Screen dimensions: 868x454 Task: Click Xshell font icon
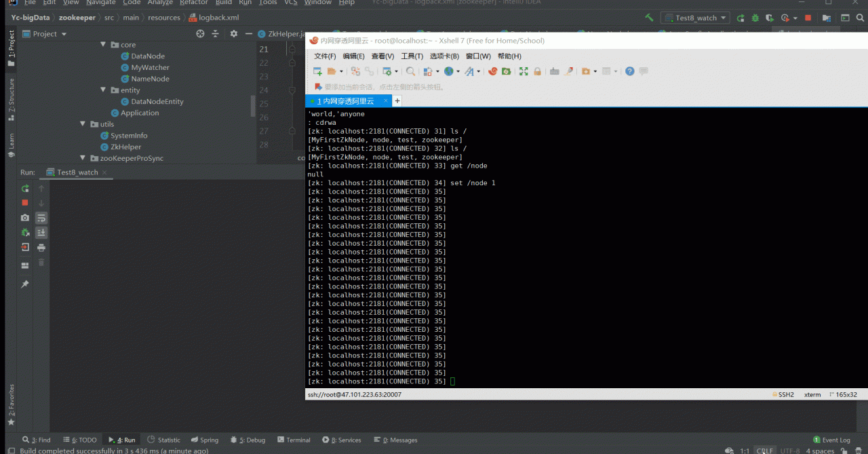[x=469, y=71]
